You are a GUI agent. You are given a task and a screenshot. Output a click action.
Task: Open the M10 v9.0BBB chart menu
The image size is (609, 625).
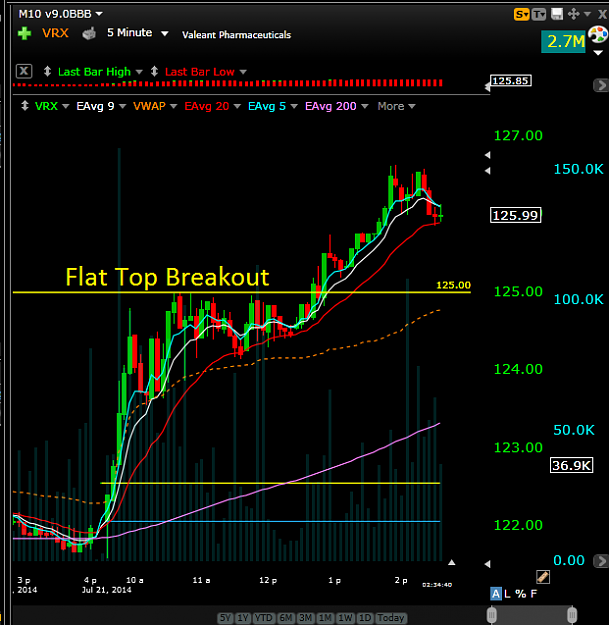coord(61,14)
